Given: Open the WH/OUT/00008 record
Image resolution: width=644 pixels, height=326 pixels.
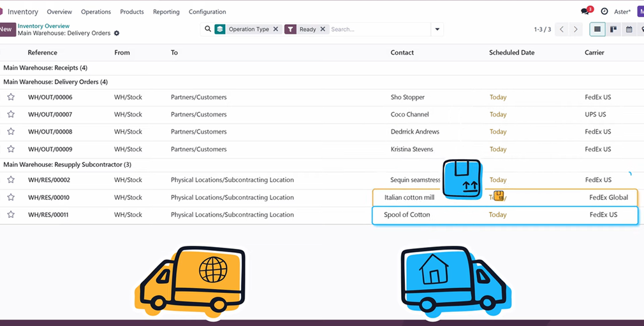Looking at the screenshot, I should tap(50, 132).
